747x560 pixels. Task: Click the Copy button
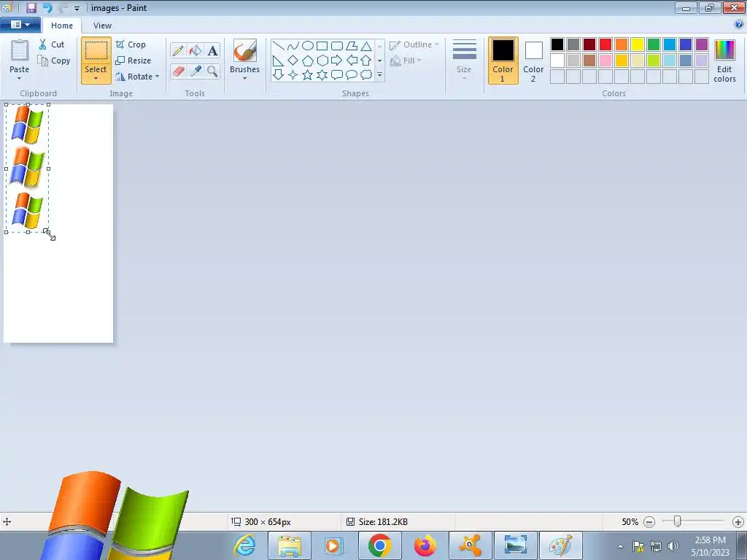(54, 61)
